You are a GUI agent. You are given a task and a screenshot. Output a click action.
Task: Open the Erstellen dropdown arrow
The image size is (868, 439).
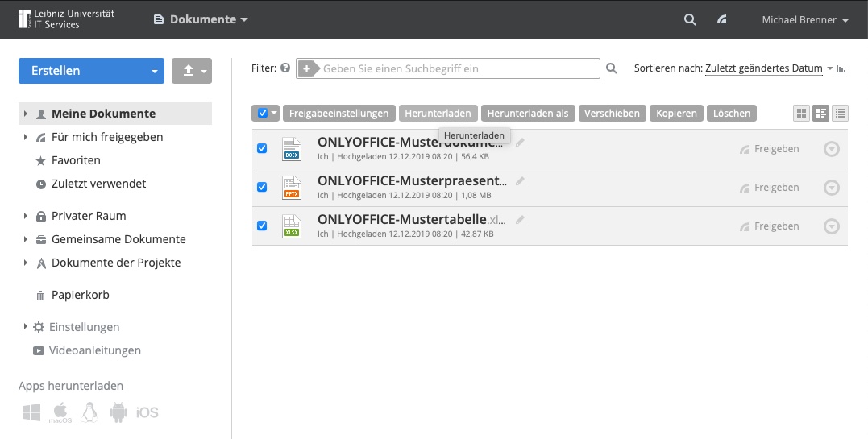tap(155, 72)
